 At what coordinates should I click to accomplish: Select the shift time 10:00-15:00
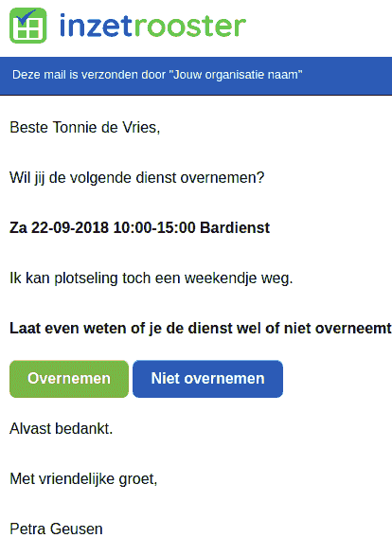click(154, 227)
